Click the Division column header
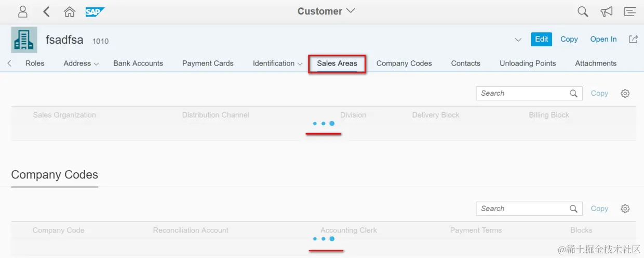This screenshot has width=644, height=258. [x=353, y=115]
